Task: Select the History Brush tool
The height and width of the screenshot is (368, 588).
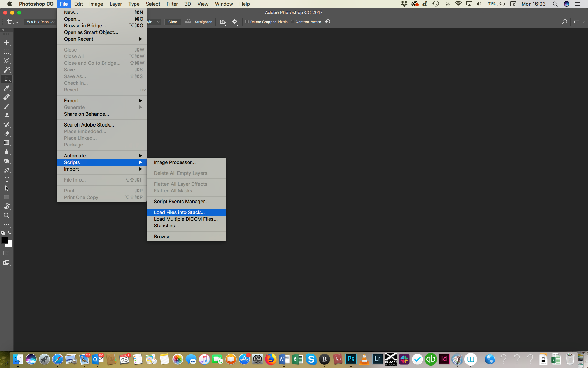Action: [7, 124]
